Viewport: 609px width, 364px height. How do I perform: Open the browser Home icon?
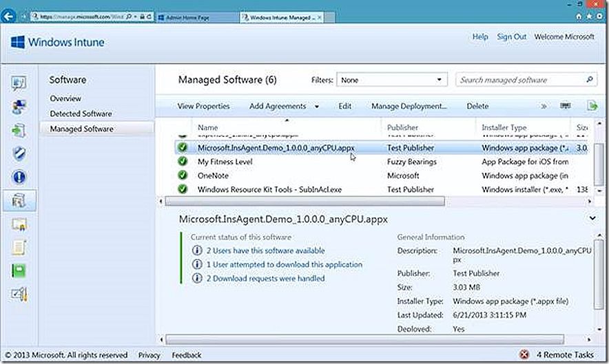(579, 17)
